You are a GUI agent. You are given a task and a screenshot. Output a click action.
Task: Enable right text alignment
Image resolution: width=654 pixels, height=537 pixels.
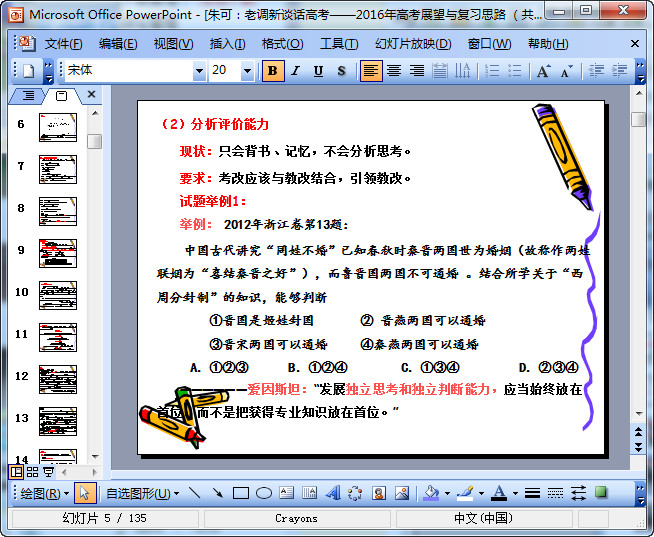coord(417,71)
